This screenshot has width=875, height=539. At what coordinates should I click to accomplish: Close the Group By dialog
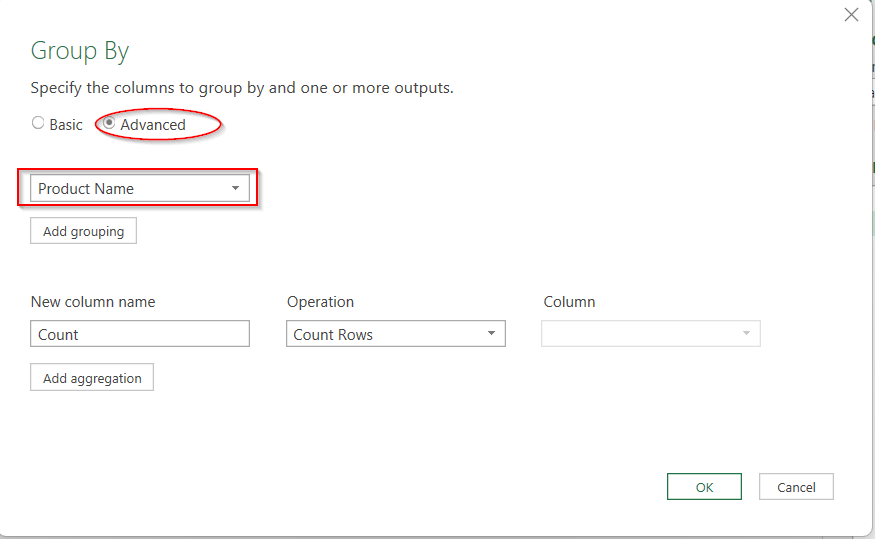pos(851,15)
